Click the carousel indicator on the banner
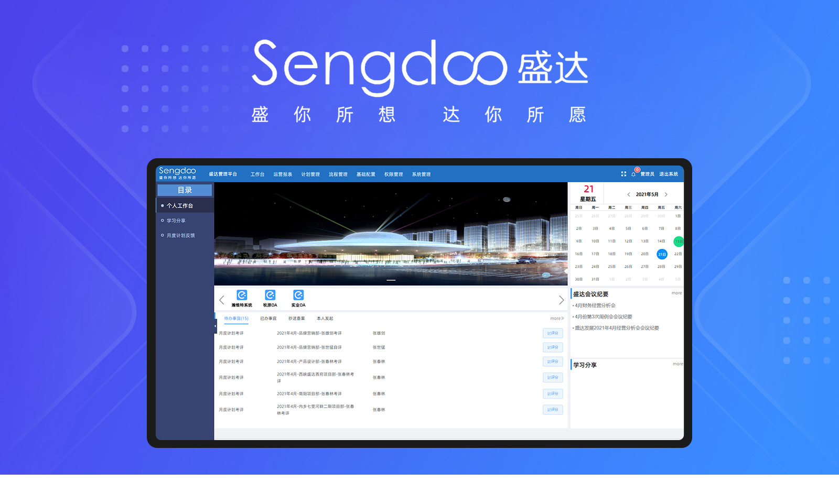 tap(391, 280)
